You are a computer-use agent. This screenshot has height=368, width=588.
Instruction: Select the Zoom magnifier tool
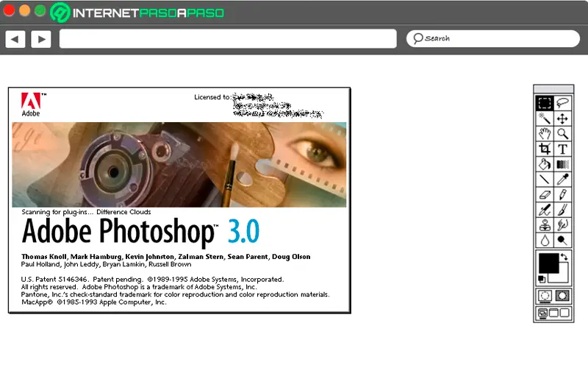(562, 134)
